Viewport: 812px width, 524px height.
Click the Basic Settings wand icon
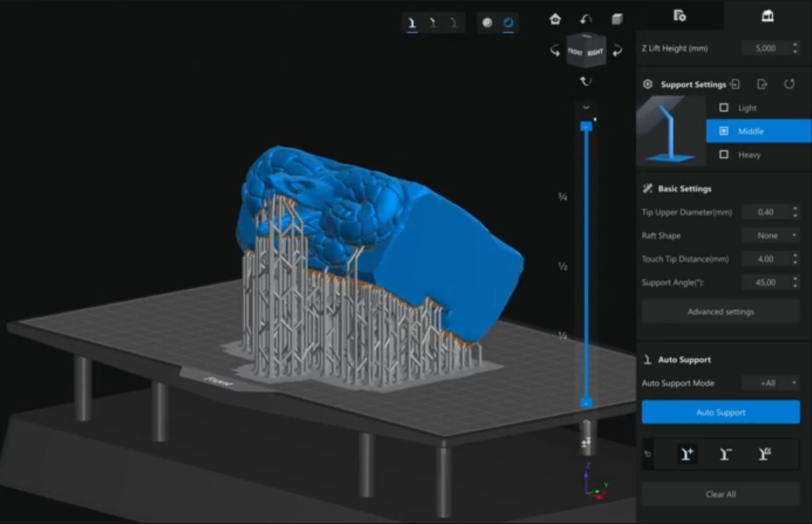[x=647, y=189]
